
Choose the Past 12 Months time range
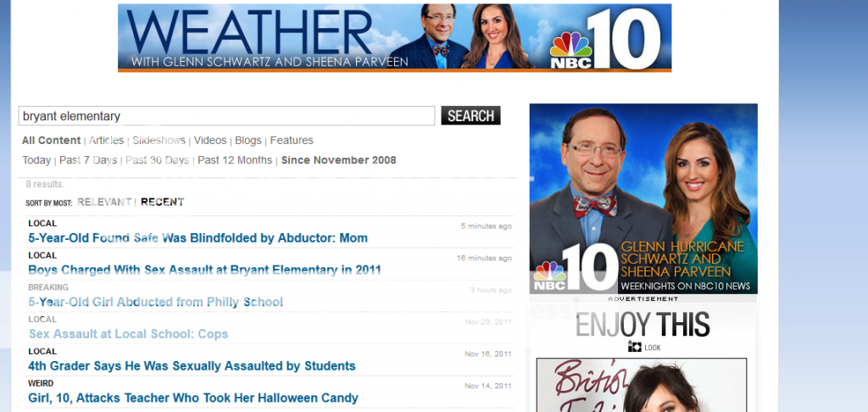(235, 160)
